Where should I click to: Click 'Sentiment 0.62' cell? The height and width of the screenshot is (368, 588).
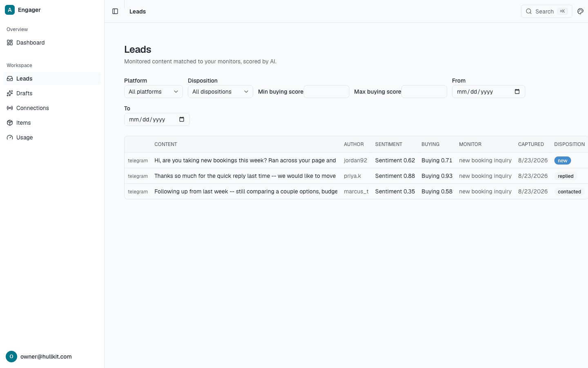tap(395, 160)
